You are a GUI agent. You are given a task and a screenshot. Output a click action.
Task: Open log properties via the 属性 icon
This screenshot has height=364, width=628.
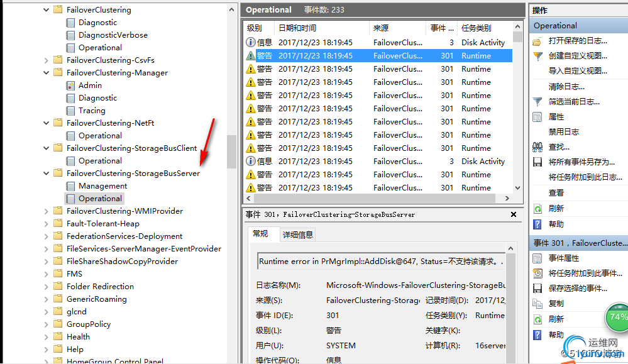pyautogui.click(x=537, y=117)
